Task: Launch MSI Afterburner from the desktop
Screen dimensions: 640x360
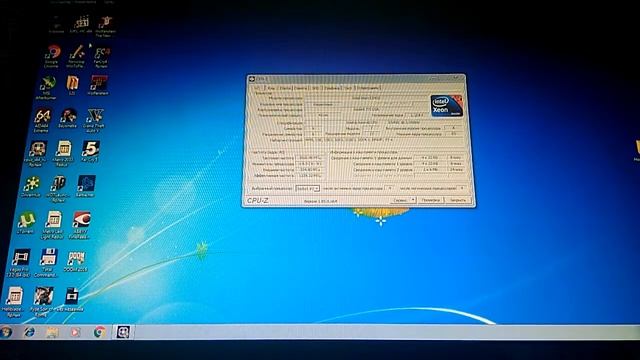Action: pos(47,87)
